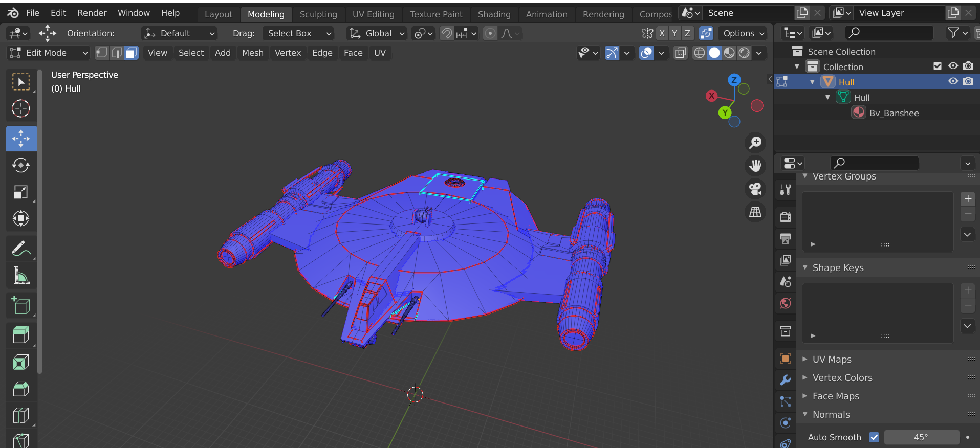
Task: Select the Add Cube tool
Action: [x=21, y=305]
